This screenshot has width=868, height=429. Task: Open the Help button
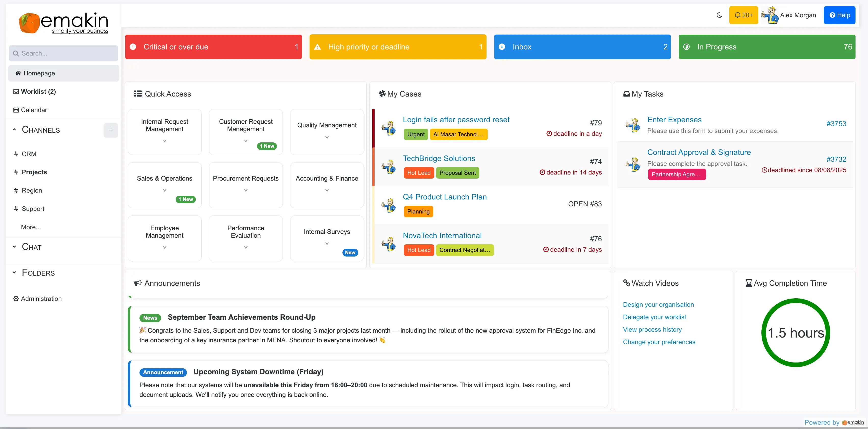pyautogui.click(x=839, y=15)
